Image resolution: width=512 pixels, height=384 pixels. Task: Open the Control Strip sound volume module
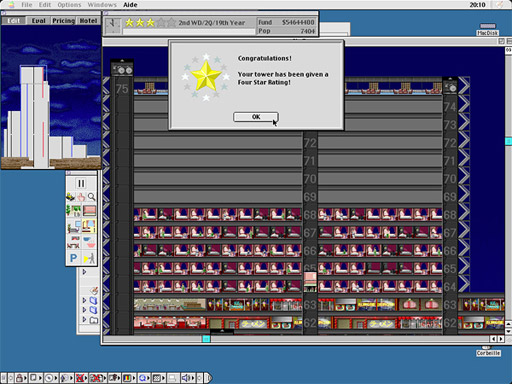188,378
